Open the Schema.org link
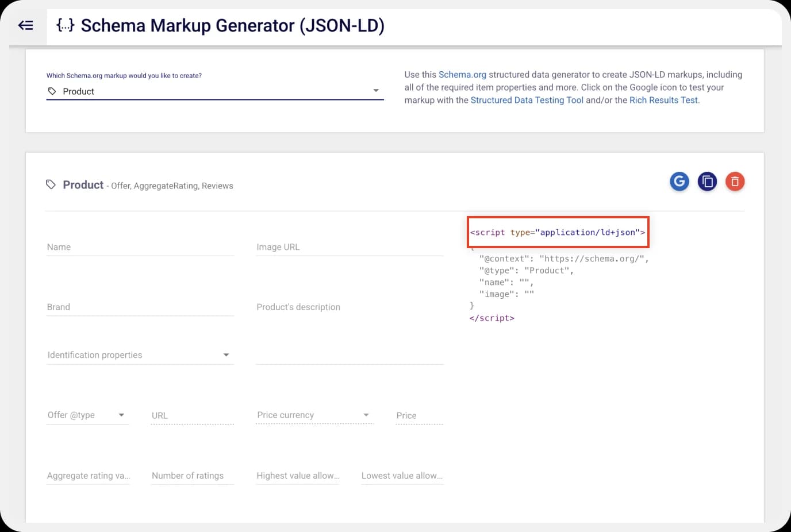Viewport: 791px width, 532px height. point(463,74)
